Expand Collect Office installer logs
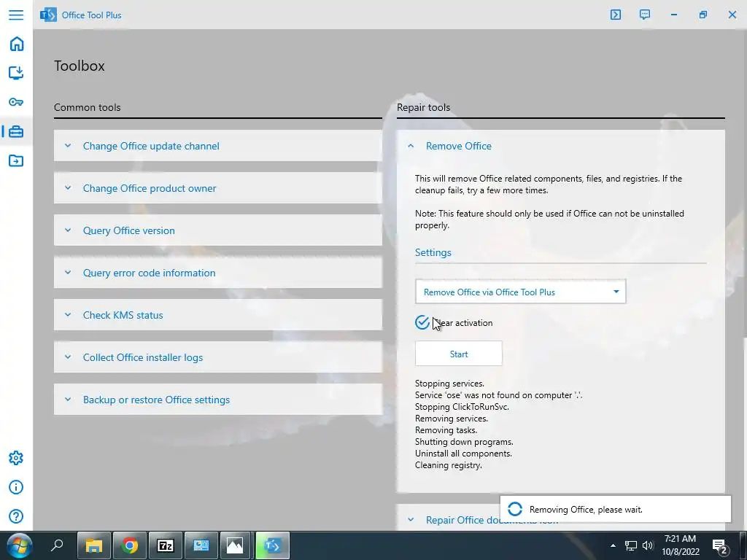The width and height of the screenshot is (747, 560). point(217,357)
